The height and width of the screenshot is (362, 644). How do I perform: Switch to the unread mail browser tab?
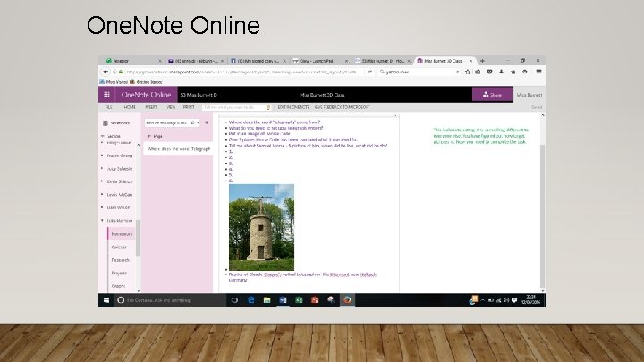[x=196, y=61]
